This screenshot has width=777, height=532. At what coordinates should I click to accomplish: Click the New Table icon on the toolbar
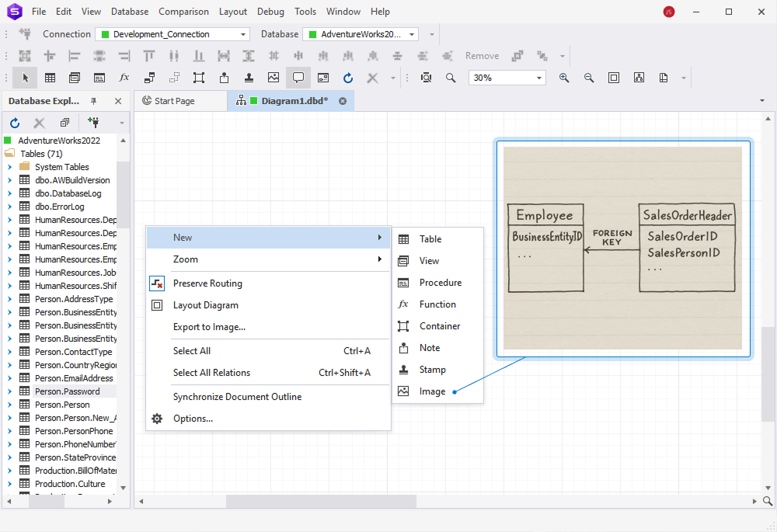coord(51,78)
